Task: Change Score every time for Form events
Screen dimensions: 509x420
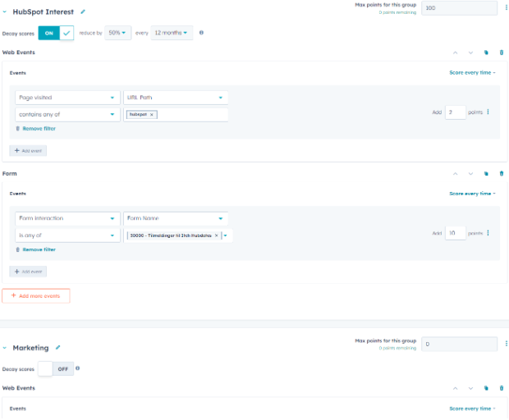Action: 472,194
